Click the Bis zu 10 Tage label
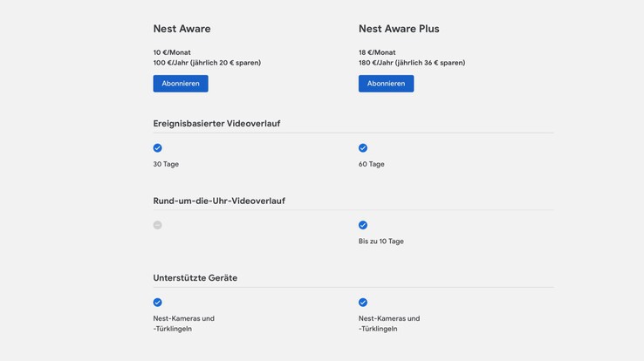 [x=381, y=242]
